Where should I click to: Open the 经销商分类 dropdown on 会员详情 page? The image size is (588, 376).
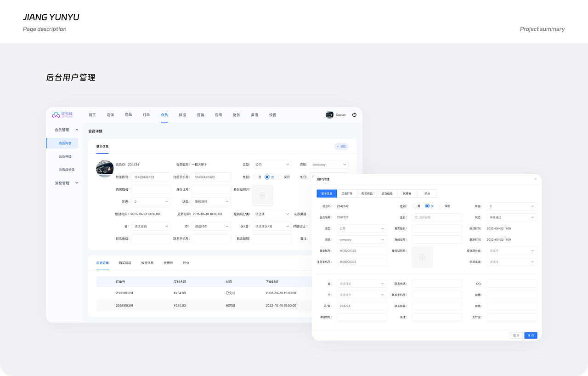coord(271,214)
